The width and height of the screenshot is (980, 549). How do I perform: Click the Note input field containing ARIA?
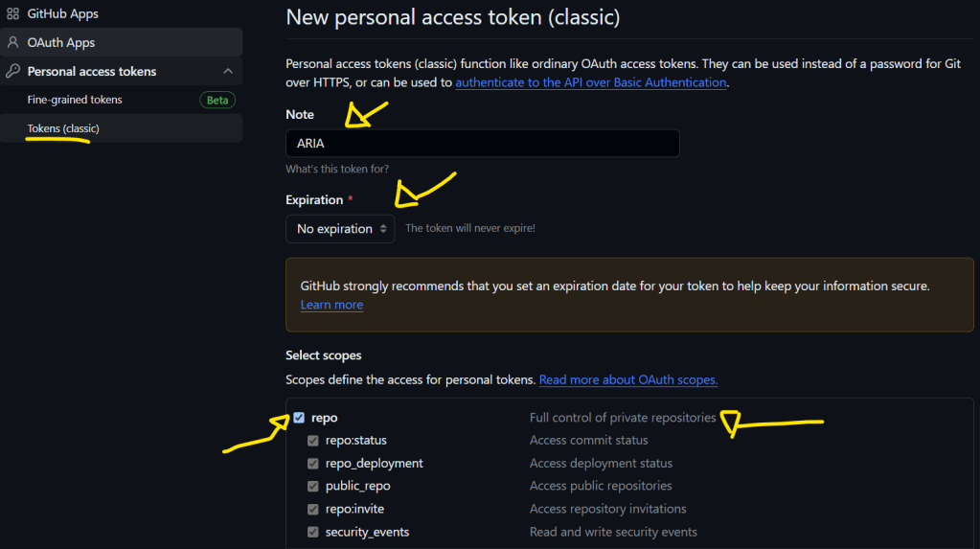(x=482, y=144)
